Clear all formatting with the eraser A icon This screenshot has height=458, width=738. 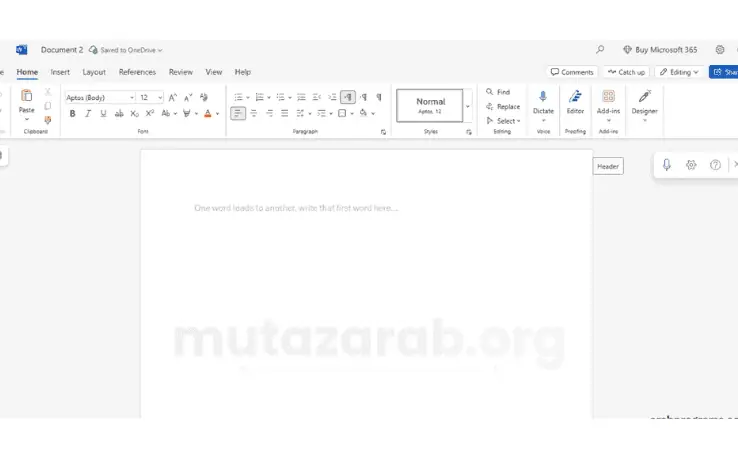tap(203, 97)
